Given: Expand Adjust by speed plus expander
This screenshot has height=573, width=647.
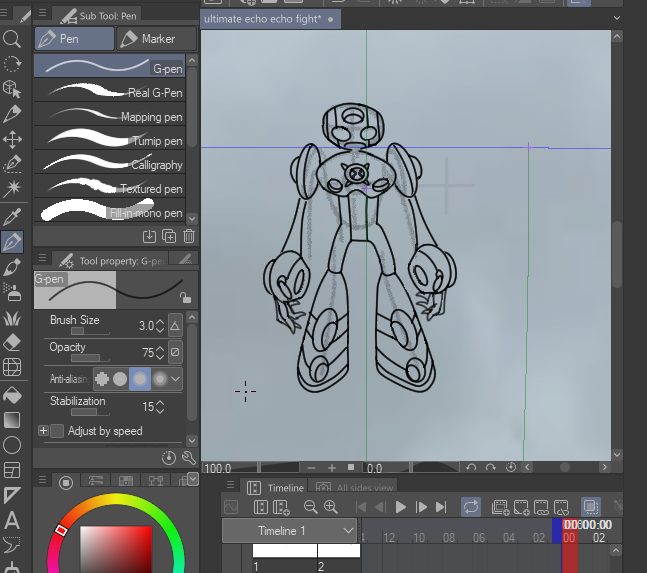Looking at the screenshot, I should pyautogui.click(x=43, y=431).
